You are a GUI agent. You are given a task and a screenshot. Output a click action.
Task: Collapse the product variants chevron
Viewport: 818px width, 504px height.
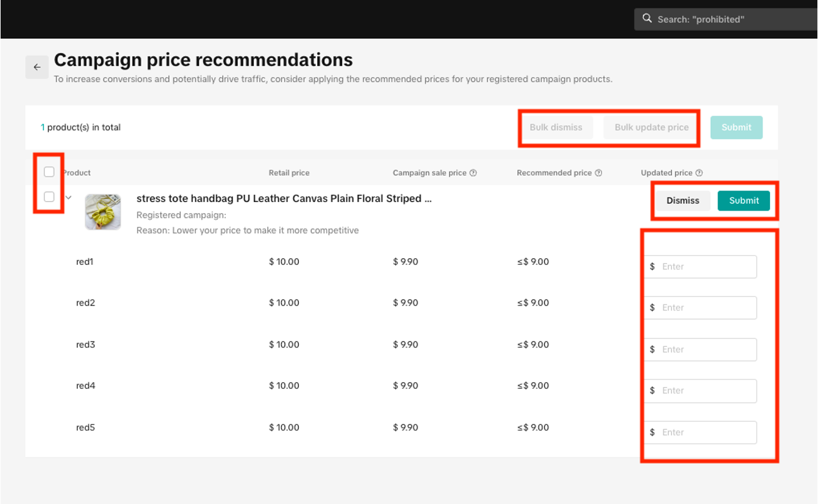coord(69,197)
